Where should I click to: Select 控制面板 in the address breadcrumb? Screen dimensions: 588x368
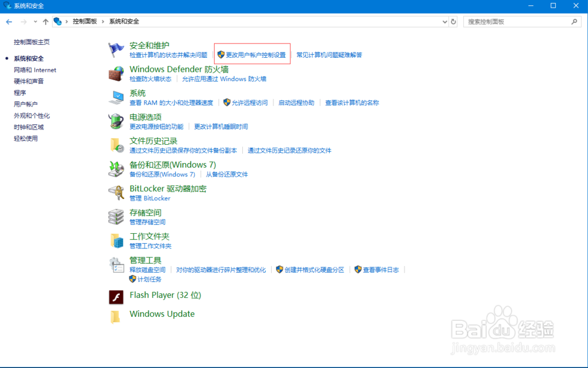tap(85, 21)
